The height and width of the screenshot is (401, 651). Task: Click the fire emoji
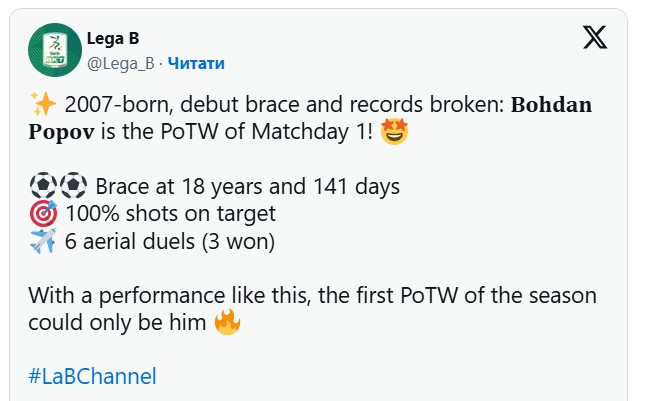click(x=228, y=322)
